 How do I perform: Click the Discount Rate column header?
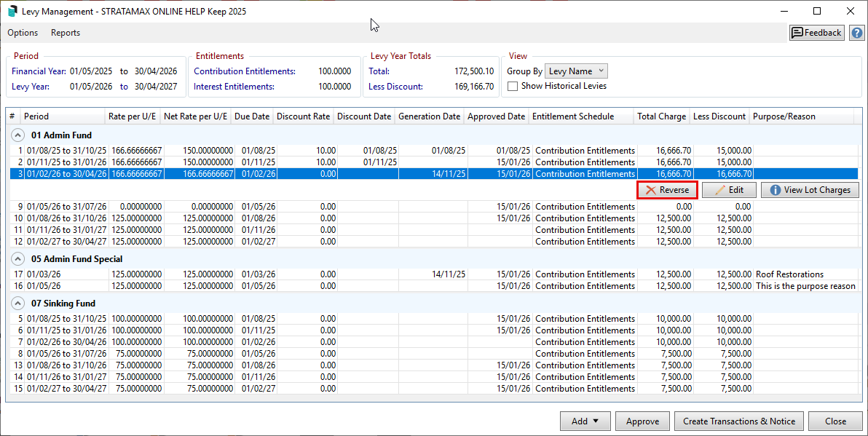tap(303, 116)
